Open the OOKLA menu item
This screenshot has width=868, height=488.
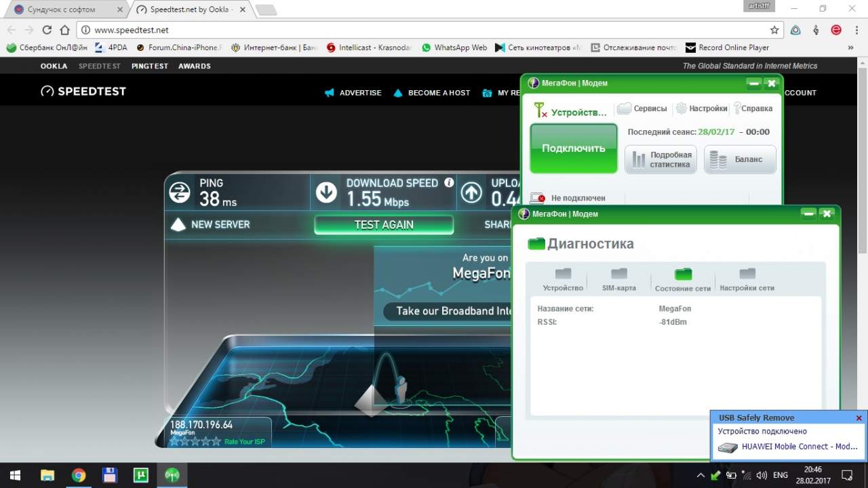[x=54, y=66]
